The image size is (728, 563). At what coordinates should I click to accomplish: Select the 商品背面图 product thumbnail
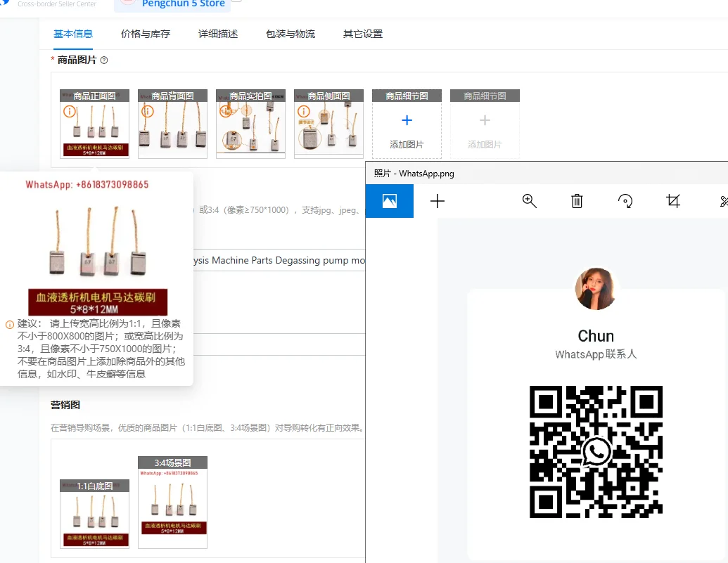pyautogui.click(x=173, y=124)
